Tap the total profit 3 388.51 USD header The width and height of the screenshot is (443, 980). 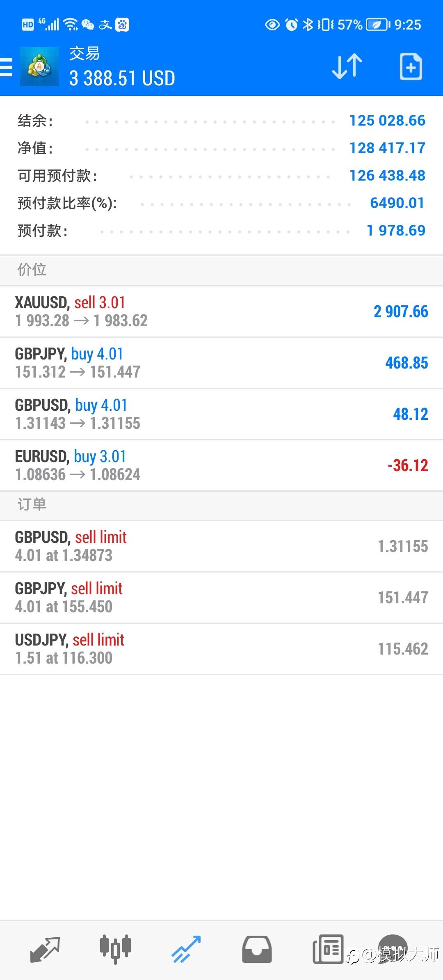[x=122, y=78]
